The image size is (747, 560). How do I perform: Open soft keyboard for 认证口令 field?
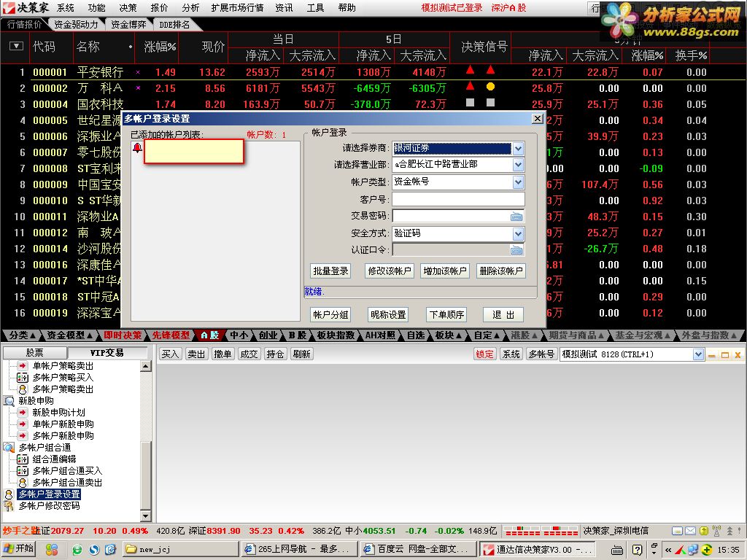coord(516,250)
